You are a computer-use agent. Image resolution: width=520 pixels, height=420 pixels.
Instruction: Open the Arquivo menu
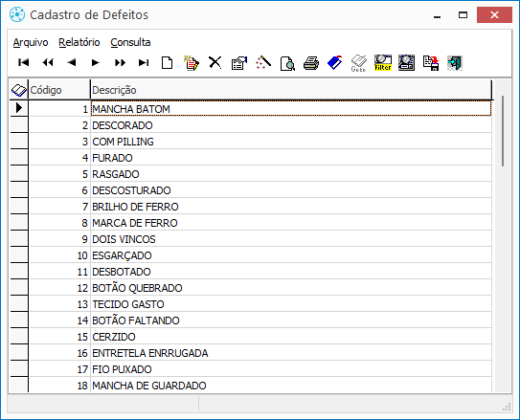[x=31, y=42]
